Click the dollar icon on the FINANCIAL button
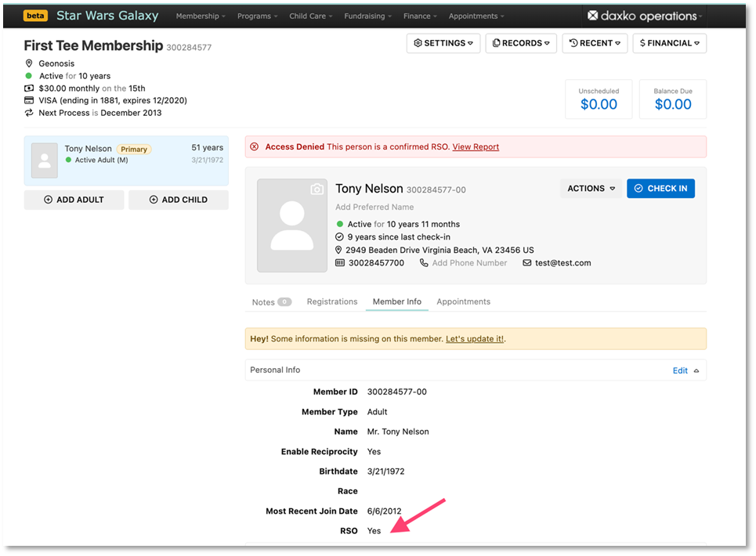Viewport: 756px width, 556px height. point(645,43)
